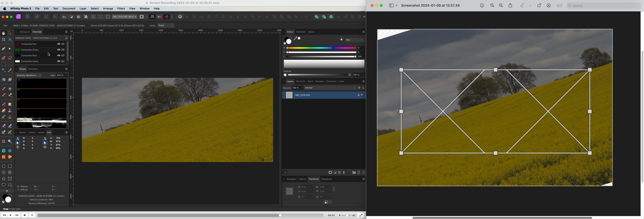The image size is (644, 219).
Task: Switch to the Tone Mapping Persona icon
Action: [x=46, y=17]
